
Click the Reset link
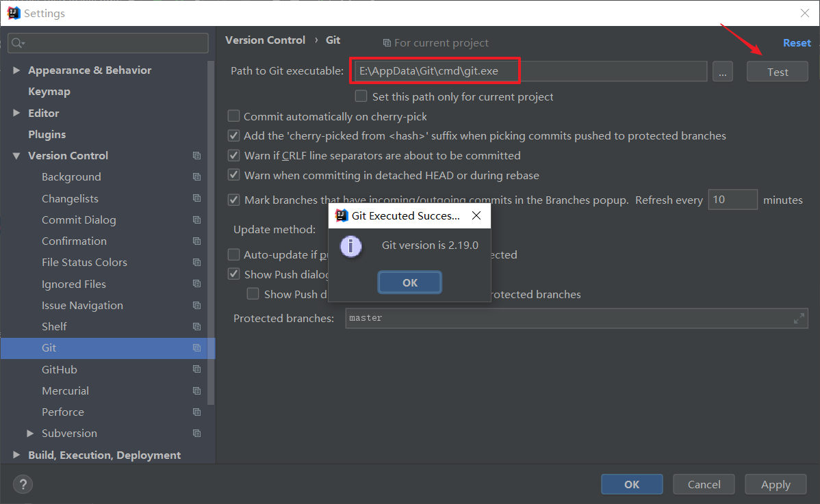click(x=797, y=43)
